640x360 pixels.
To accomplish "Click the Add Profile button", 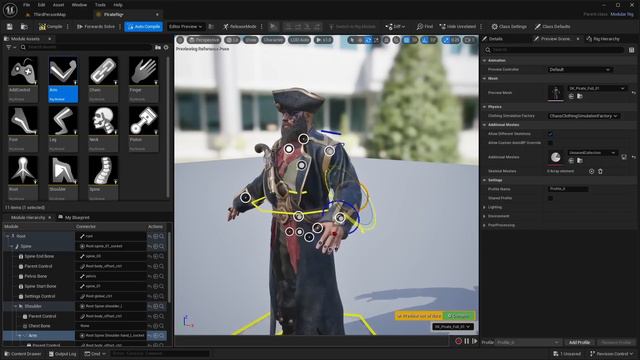I will [579, 342].
